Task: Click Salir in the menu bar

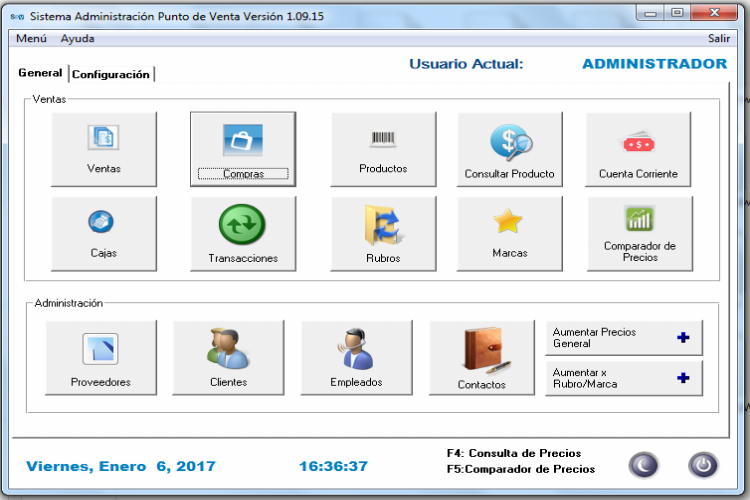Action: (x=718, y=38)
